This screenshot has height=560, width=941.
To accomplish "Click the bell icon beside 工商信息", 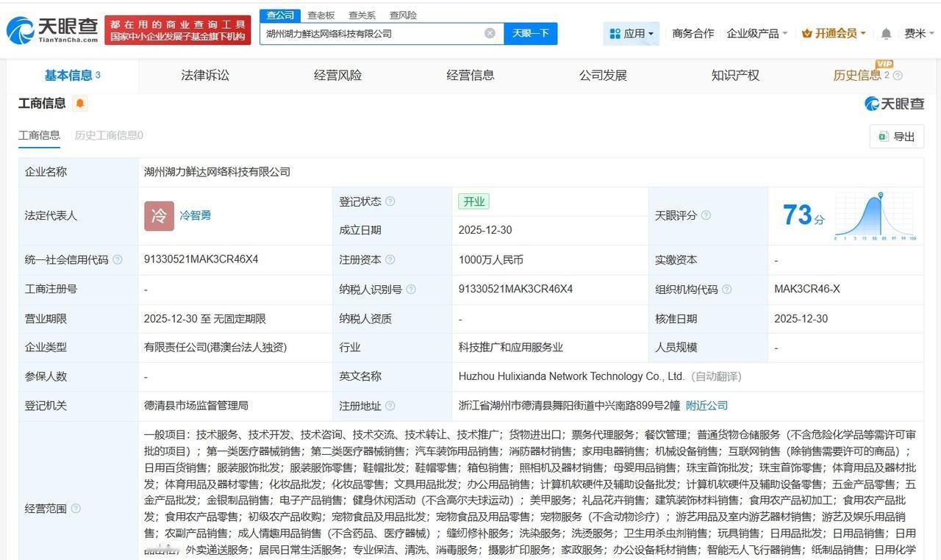I will [79, 104].
